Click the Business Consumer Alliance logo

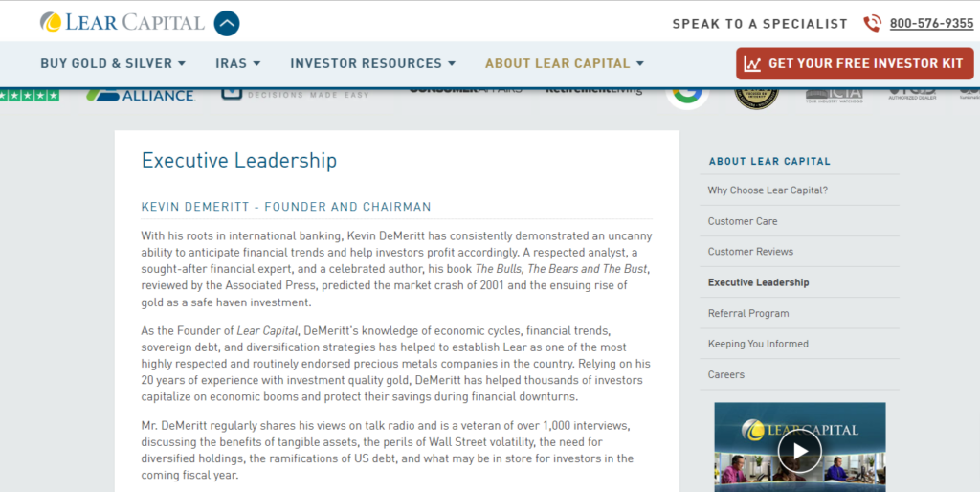point(141,95)
